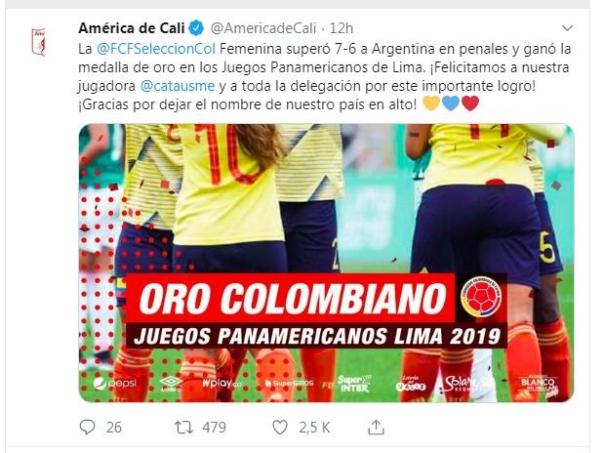Click the Pepsi sponsor logo in image
This screenshot has width=604, height=453.
116,383
